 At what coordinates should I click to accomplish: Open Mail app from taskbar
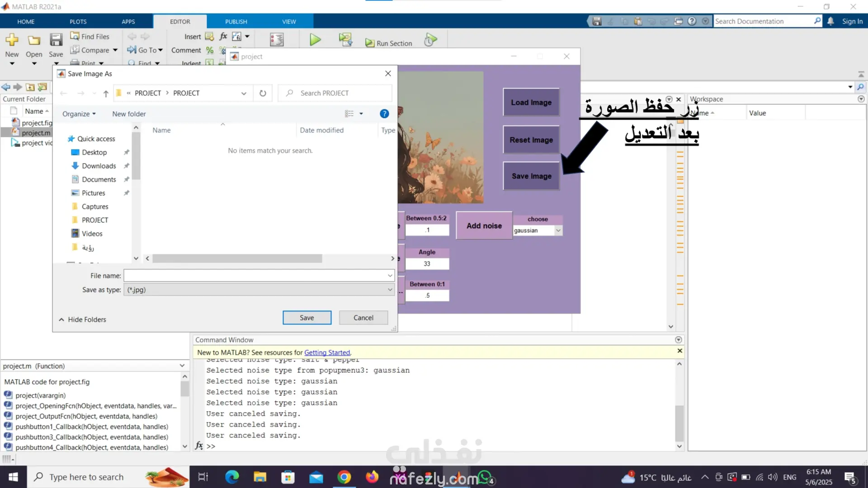tap(316, 477)
